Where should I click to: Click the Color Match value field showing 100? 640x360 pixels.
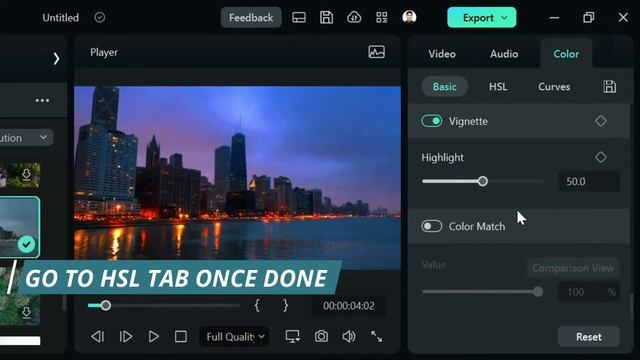589,292
